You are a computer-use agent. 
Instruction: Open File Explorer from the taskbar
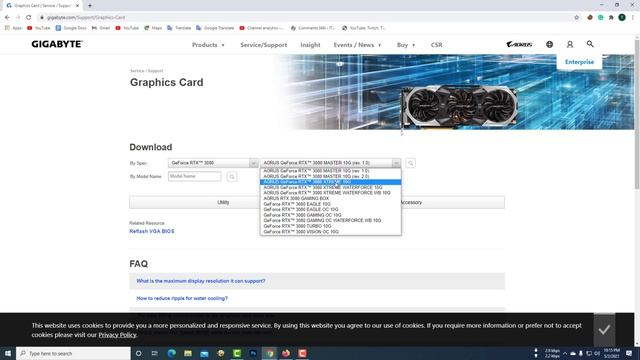pos(188,353)
